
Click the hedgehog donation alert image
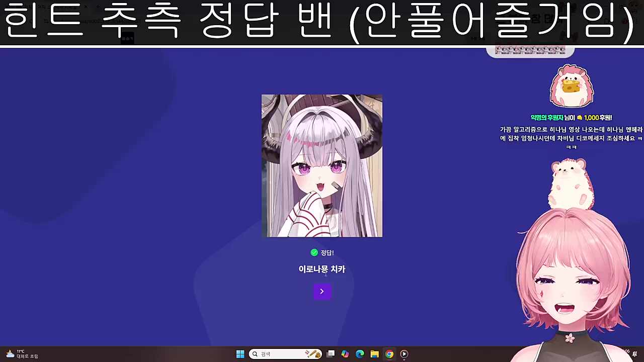pos(572,86)
